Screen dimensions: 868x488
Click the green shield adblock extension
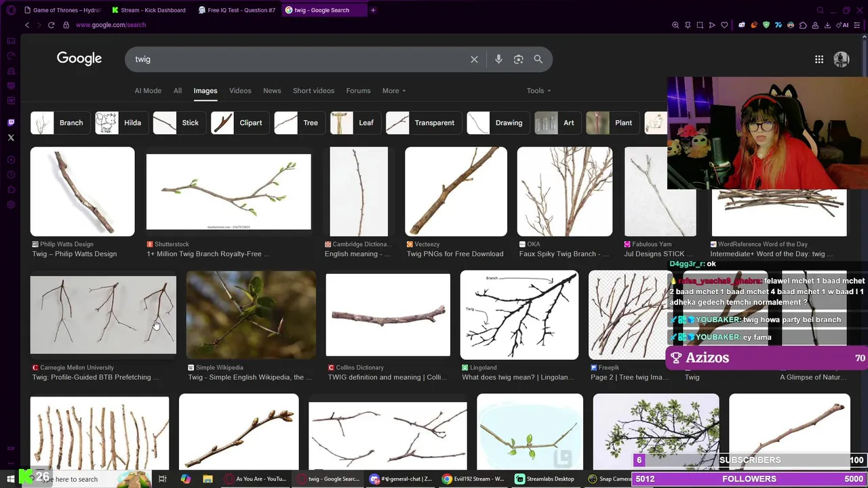tap(766, 25)
